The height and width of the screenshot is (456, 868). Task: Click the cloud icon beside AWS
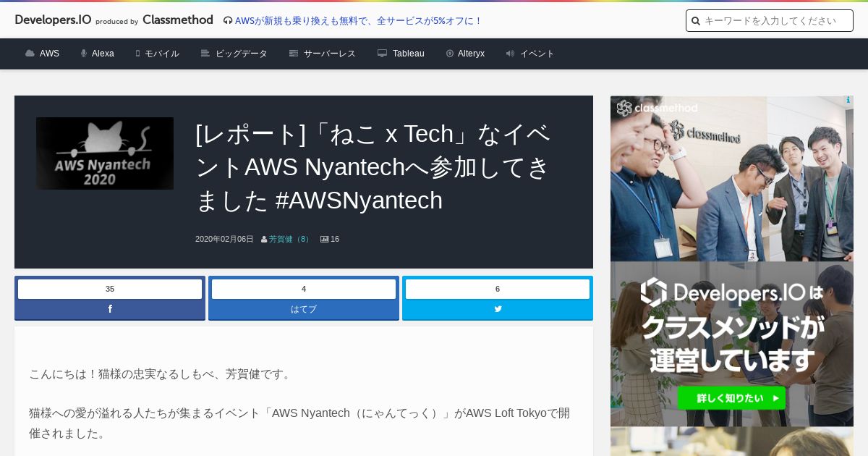(30, 54)
